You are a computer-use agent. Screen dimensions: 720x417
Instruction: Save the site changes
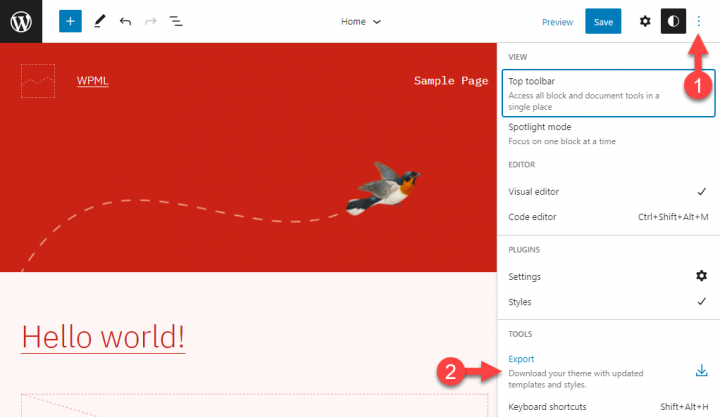pyautogui.click(x=603, y=22)
